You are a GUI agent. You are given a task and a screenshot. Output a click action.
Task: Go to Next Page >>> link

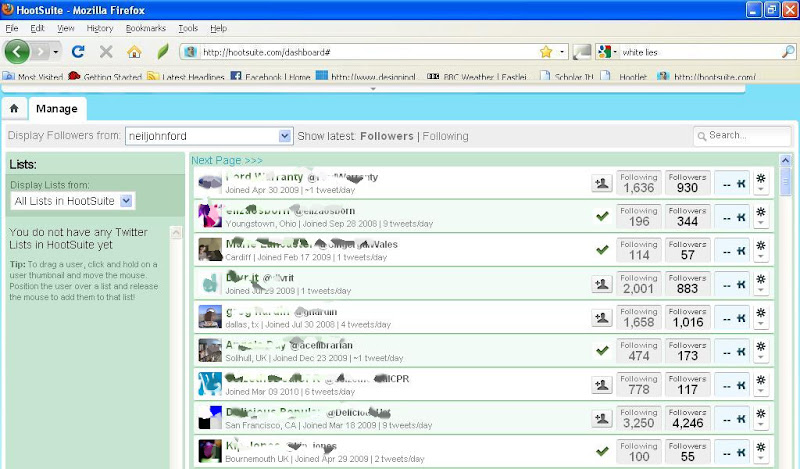[227, 160]
